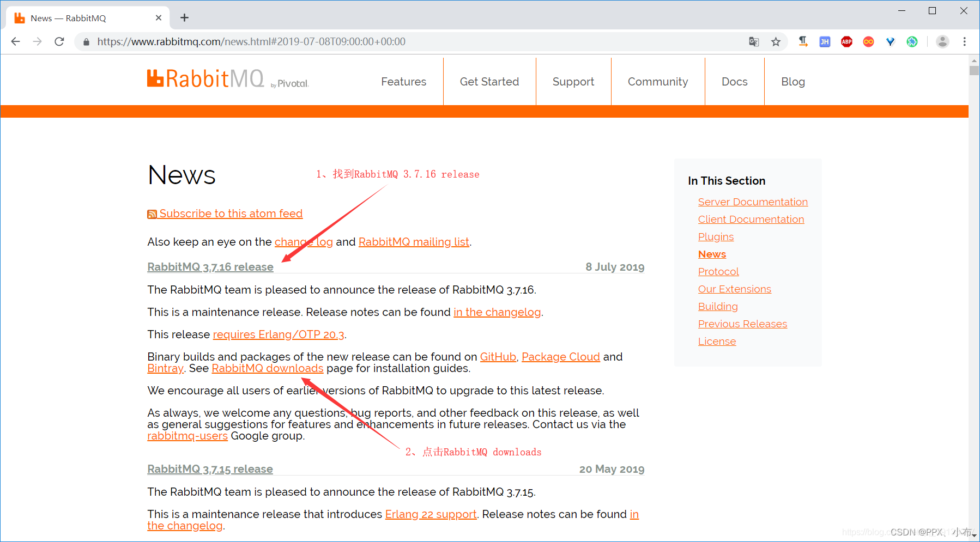Image resolution: width=980 pixels, height=542 pixels.
Task: Open Server Documentation in the sidebar
Action: point(753,202)
